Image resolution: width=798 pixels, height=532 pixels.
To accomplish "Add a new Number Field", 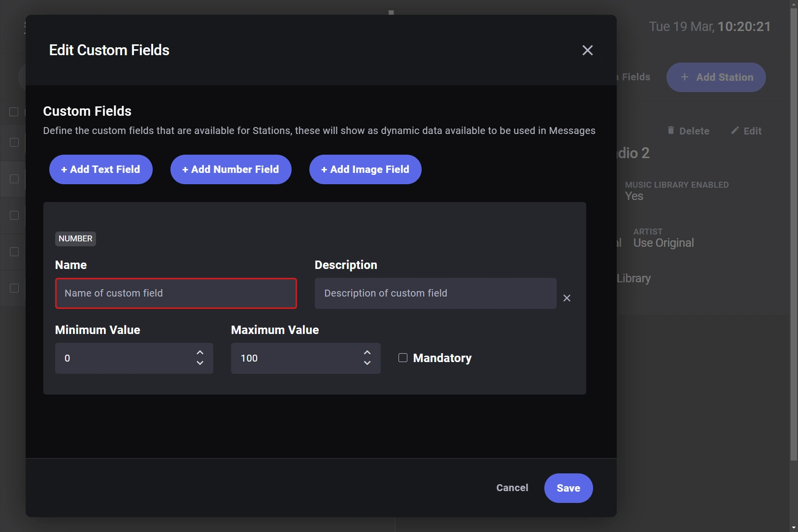I will pyautogui.click(x=231, y=169).
